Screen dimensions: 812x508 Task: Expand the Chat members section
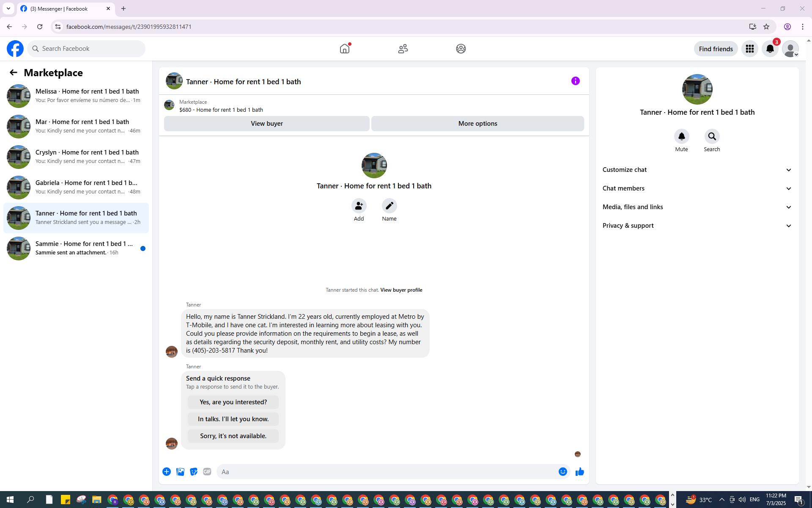(697, 188)
